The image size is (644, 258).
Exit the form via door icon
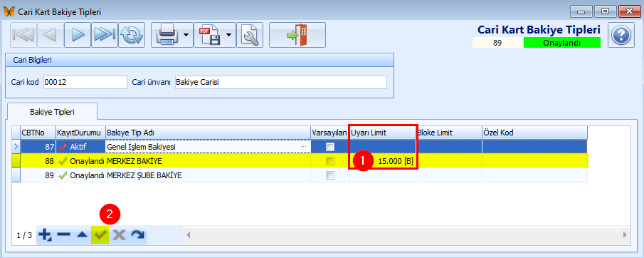297,36
